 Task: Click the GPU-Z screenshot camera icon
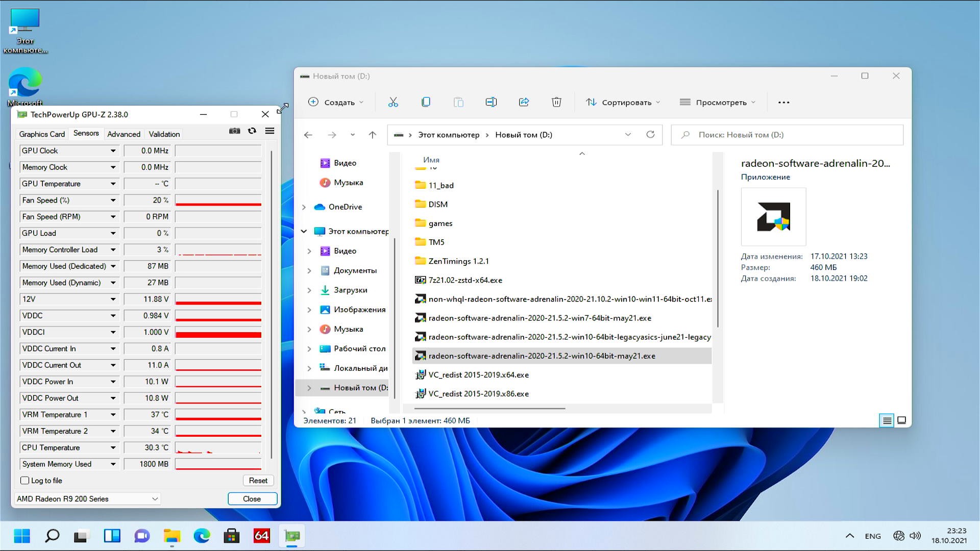(x=234, y=131)
